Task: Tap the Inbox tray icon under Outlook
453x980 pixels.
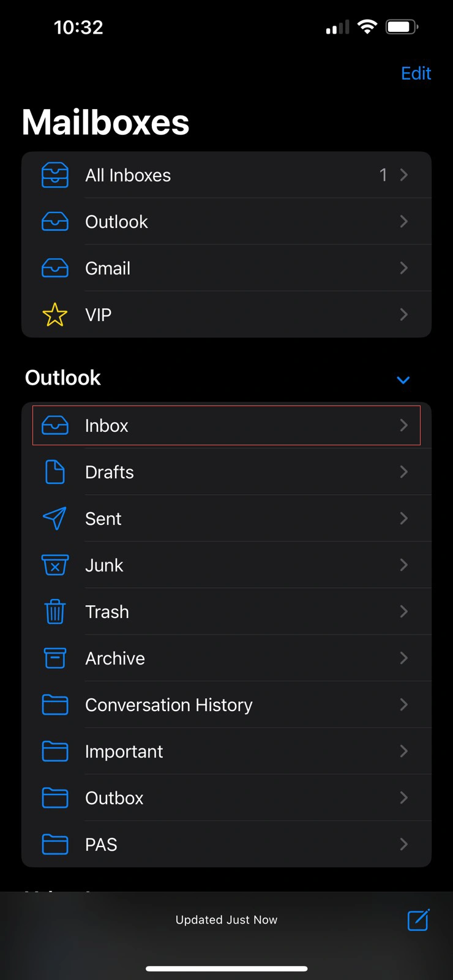Action: 55,426
